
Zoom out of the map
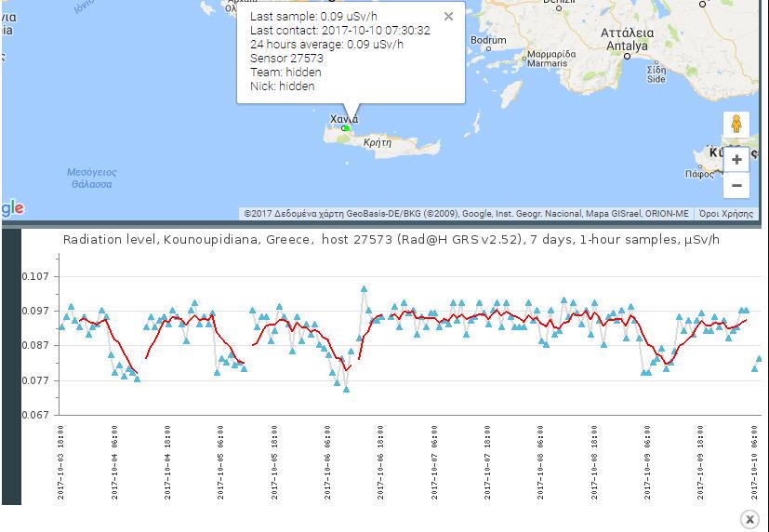pos(736,185)
